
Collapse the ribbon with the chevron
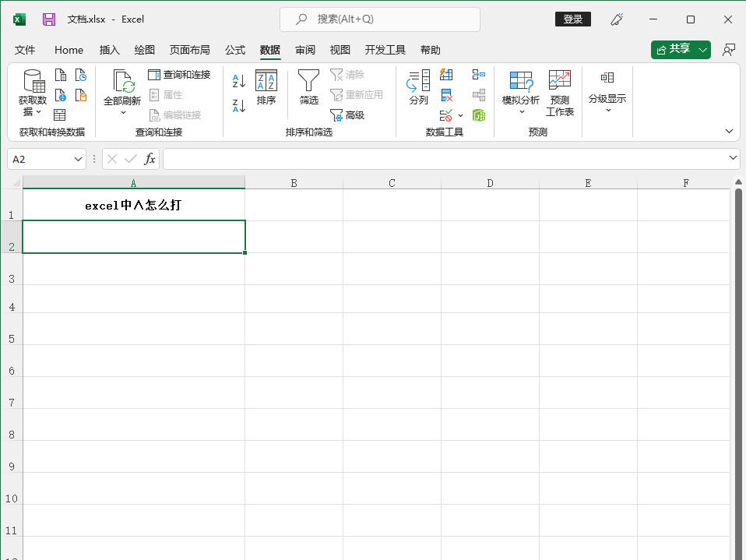(x=729, y=132)
